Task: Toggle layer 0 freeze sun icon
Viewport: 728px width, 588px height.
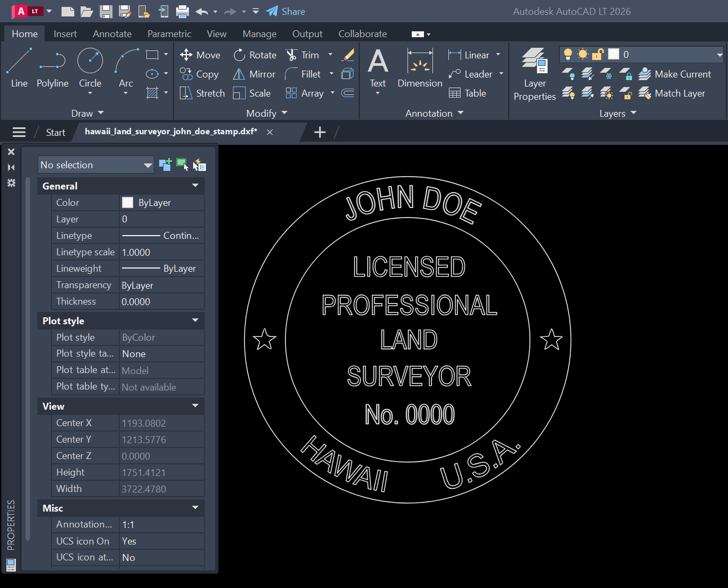Action: coord(583,54)
